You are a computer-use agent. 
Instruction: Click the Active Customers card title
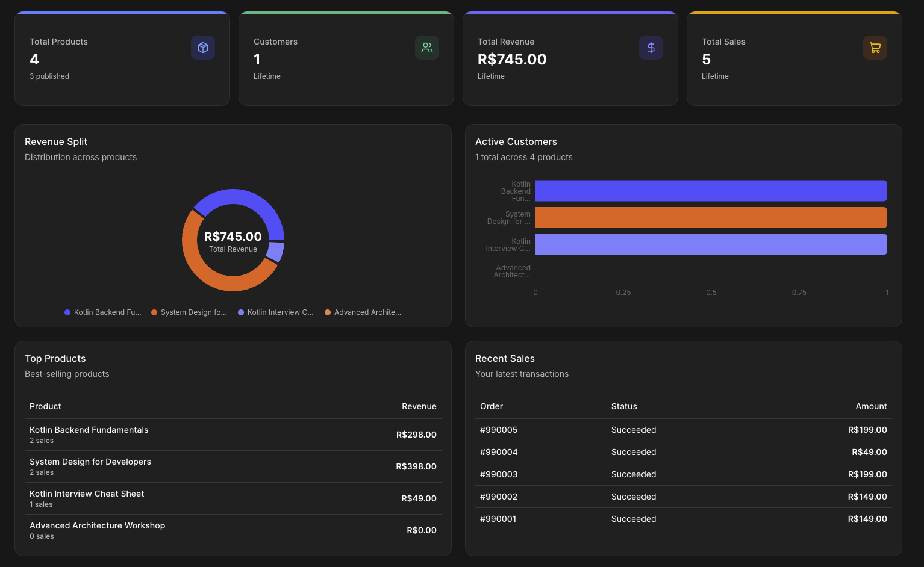[516, 141]
